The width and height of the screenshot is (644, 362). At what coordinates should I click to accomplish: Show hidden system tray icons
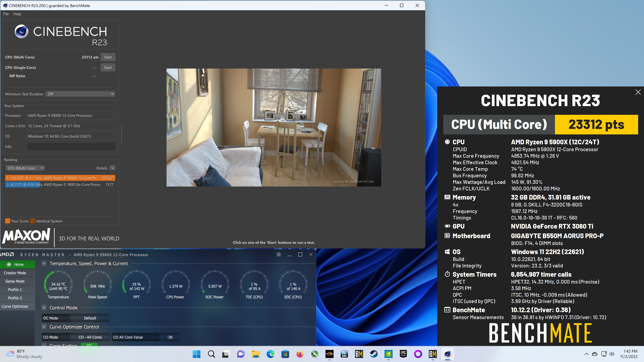pyautogui.click(x=586, y=354)
